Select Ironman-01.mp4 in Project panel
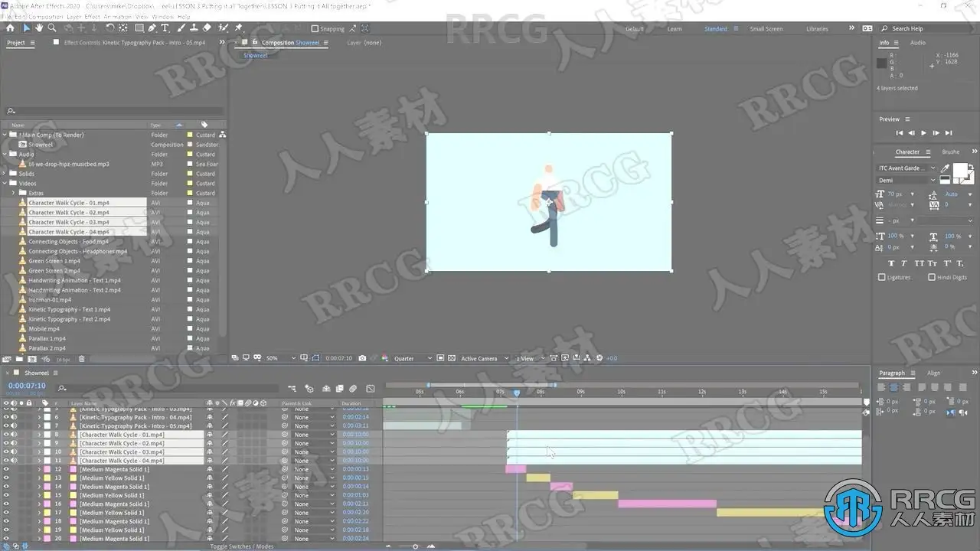Screen dimensions: 980x551 [50, 300]
